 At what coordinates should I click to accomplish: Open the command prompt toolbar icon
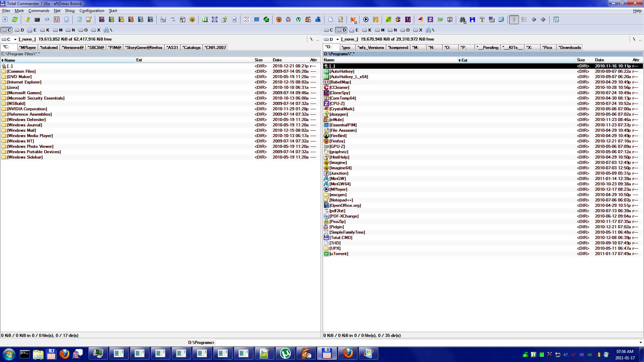tap(37, 19)
